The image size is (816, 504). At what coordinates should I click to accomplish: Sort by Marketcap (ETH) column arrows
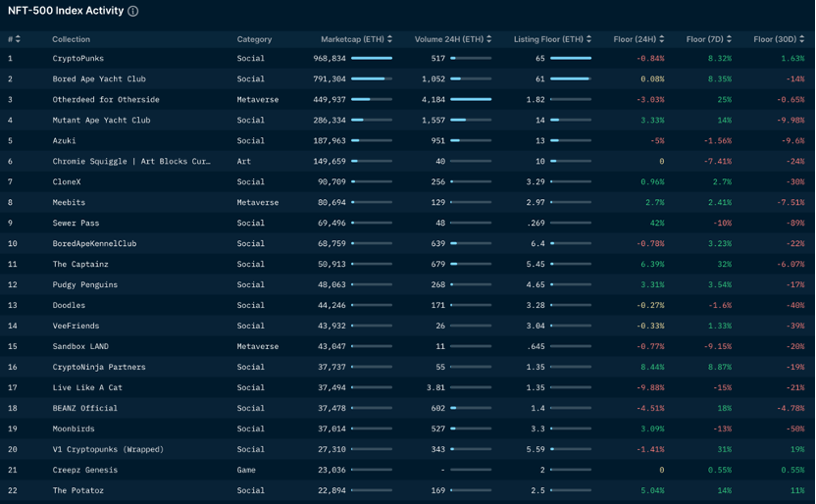pyautogui.click(x=389, y=39)
